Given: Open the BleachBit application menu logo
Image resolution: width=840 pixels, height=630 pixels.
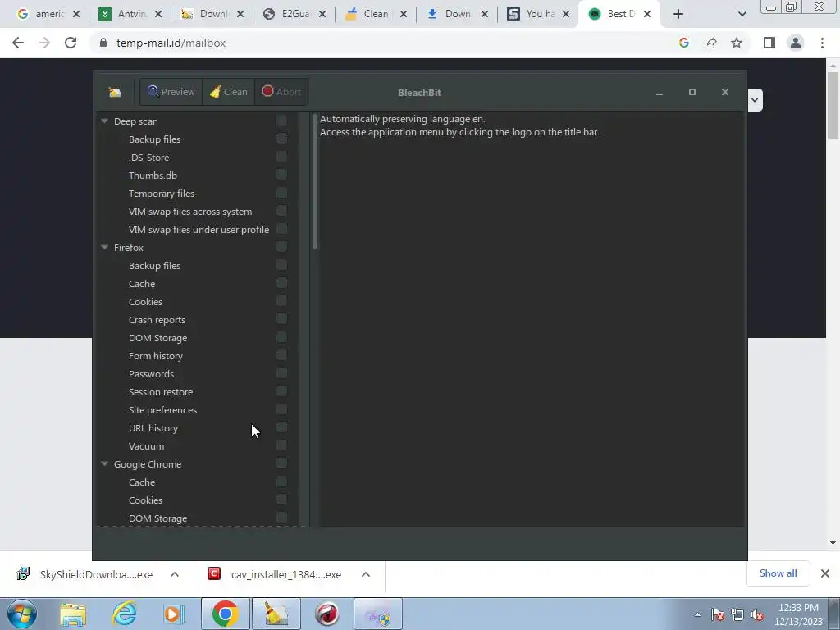Looking at the screenshot, I should tap(115, 92).
